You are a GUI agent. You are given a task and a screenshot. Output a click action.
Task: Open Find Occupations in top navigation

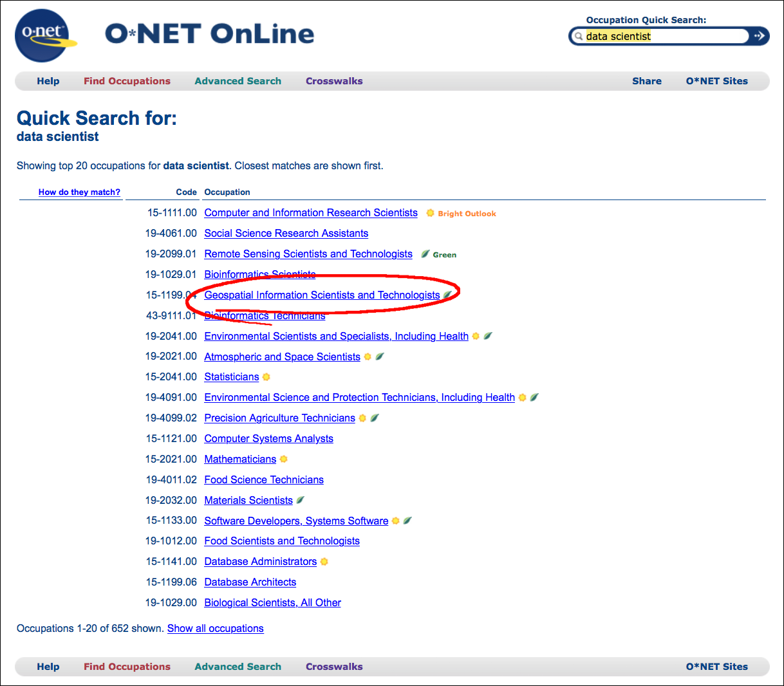click(127, 81)
